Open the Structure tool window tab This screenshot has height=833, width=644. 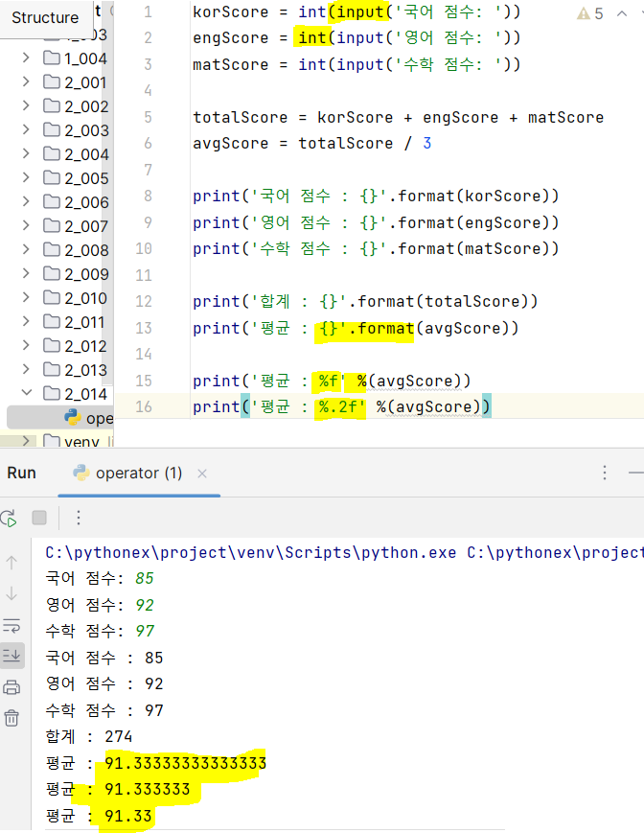click(x=45, y=17)
